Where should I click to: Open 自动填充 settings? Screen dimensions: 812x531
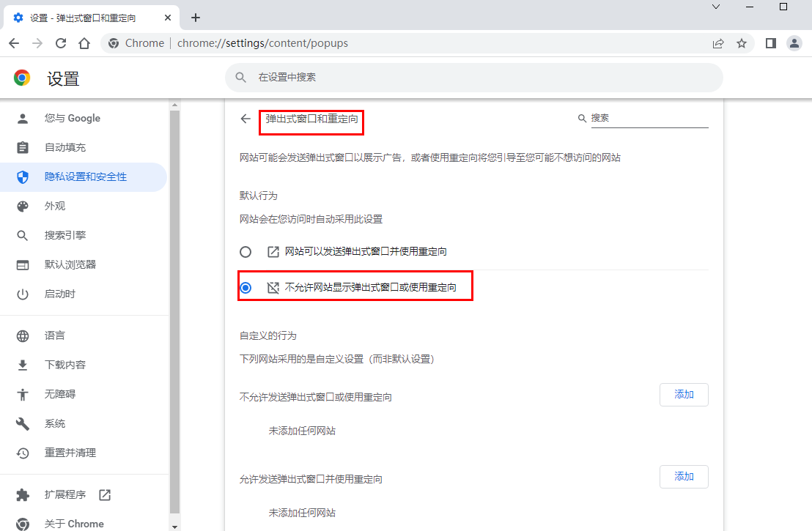83,147
